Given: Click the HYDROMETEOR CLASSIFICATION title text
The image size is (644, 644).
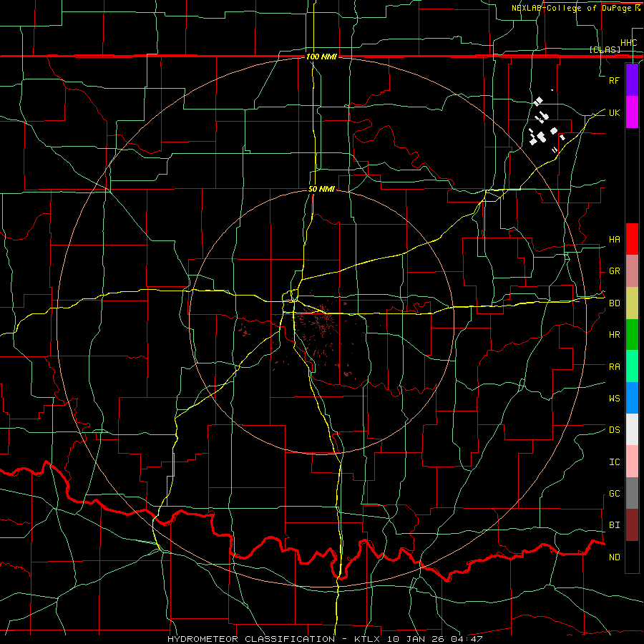Looking at the screenshot, I should (x=251, y=639).
